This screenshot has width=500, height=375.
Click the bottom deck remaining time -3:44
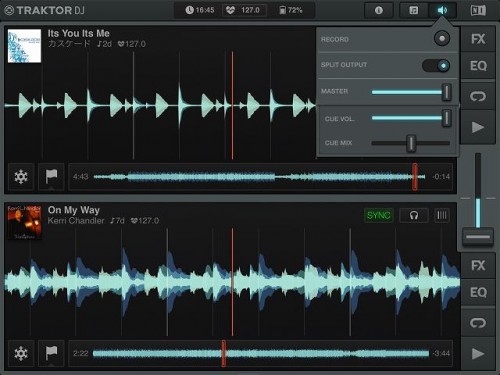[x=441, y=353]
